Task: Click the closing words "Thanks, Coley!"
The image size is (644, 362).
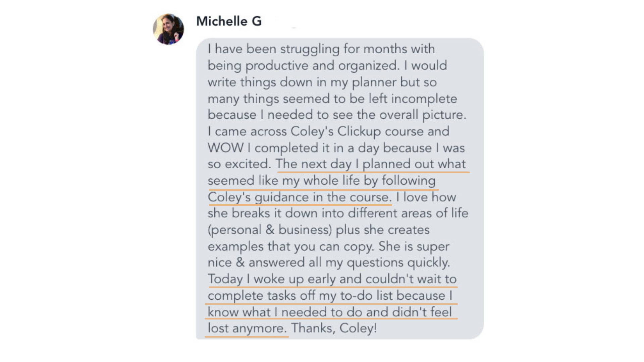Action: [334, 328]
